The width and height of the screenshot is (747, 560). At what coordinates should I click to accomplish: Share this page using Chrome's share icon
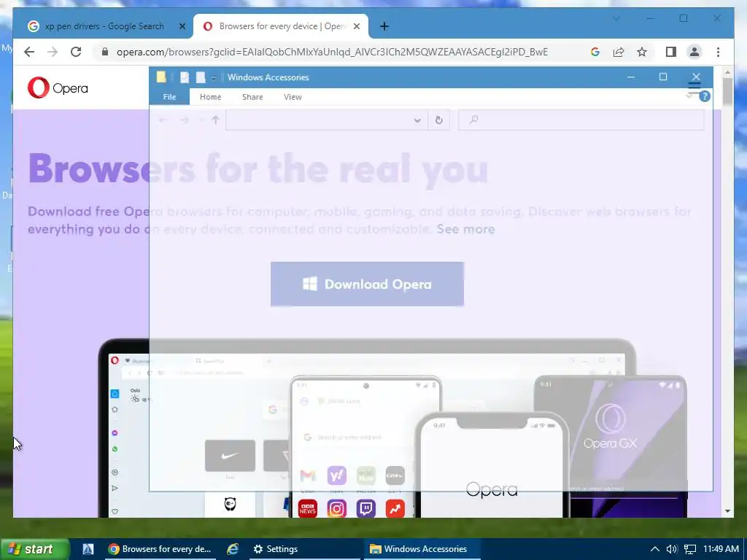(619, 52)
